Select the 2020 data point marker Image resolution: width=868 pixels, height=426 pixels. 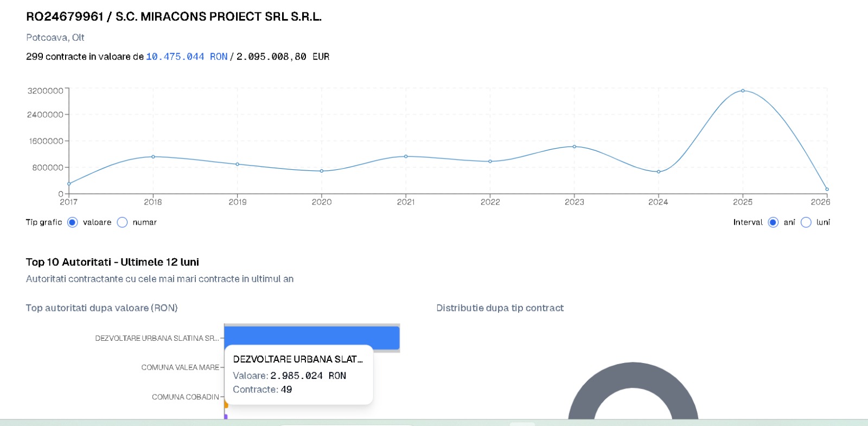point(322,171)
